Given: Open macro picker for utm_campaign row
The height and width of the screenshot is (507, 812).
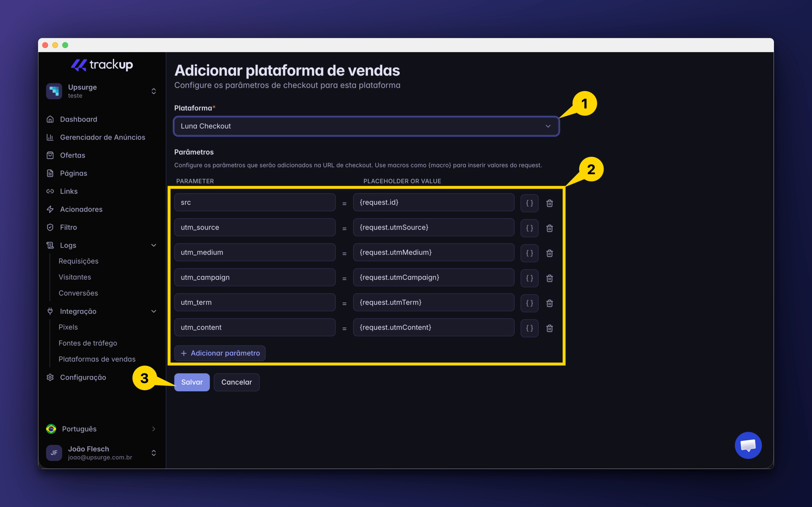Looking at the screenshot, I should (x=529, y=278).
